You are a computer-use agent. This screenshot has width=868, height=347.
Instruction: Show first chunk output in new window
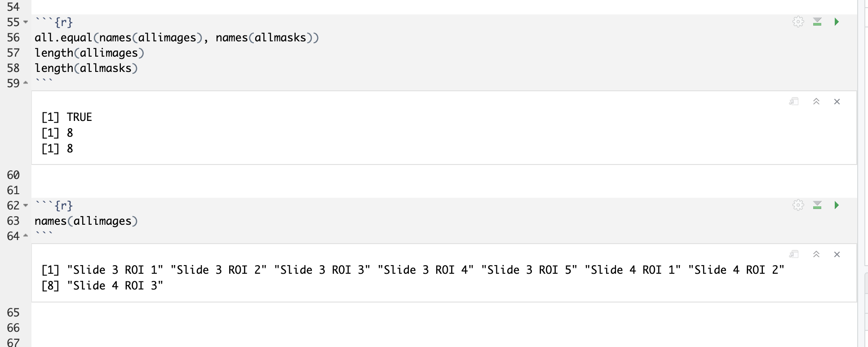[794, 102]
